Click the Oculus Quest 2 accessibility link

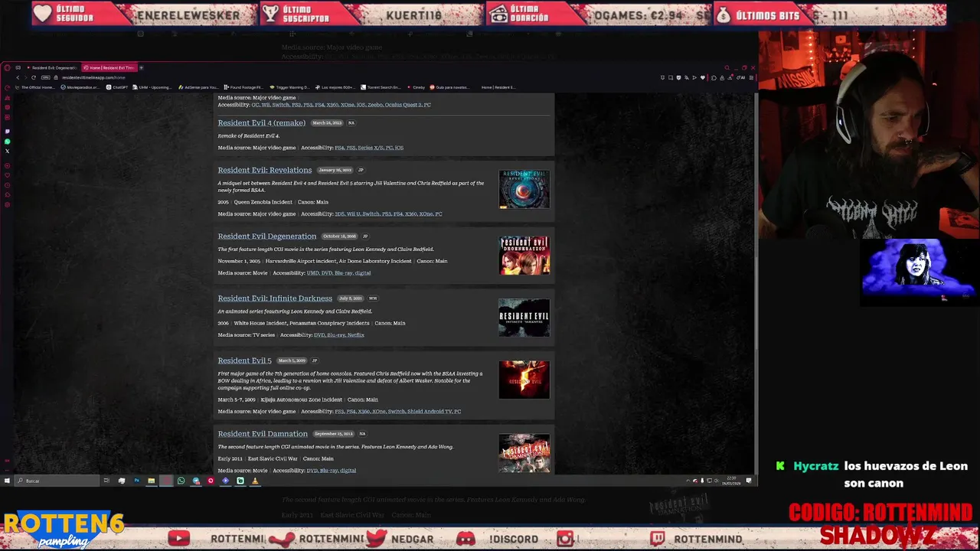(x=403, y=105)
